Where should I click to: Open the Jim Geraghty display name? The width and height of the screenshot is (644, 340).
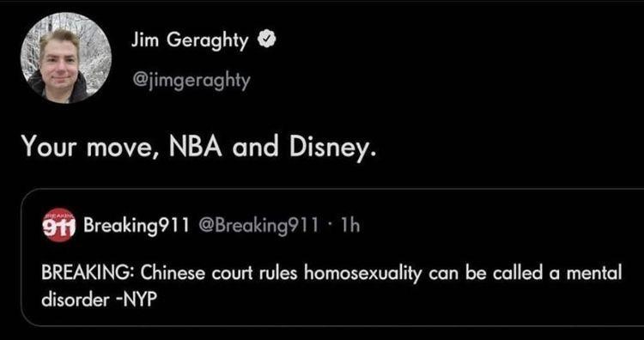point(190,41)
